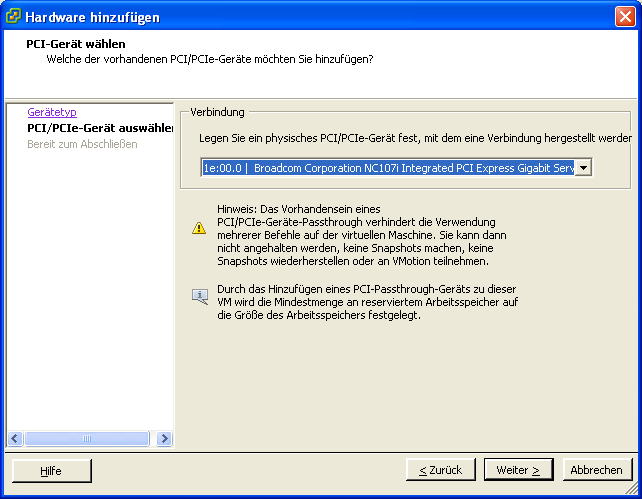Click the resize grip in the dialog corner
The width and height of the screenshot is (642, 499).
[x=633, y=489]
